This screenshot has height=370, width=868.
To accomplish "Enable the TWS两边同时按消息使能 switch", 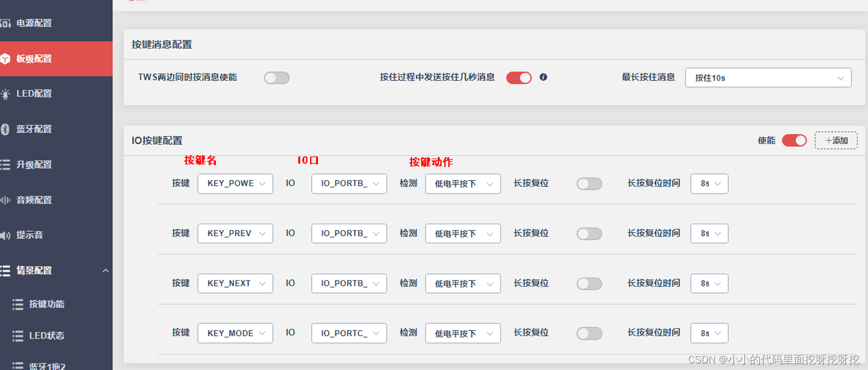I will (277, 78).
